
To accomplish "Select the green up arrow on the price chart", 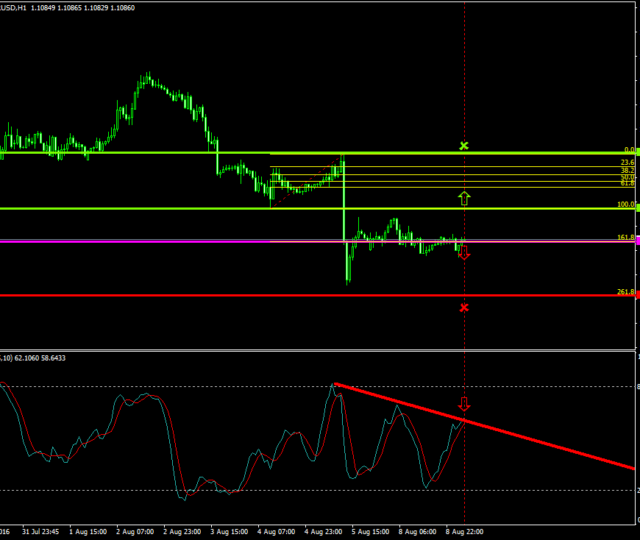I will (464, 197).
